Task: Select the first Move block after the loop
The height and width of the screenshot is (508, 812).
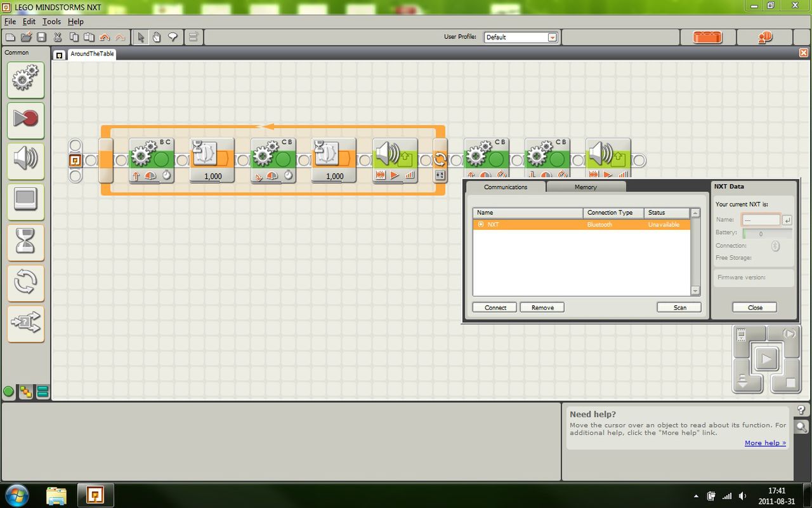Action: point(487,157)
